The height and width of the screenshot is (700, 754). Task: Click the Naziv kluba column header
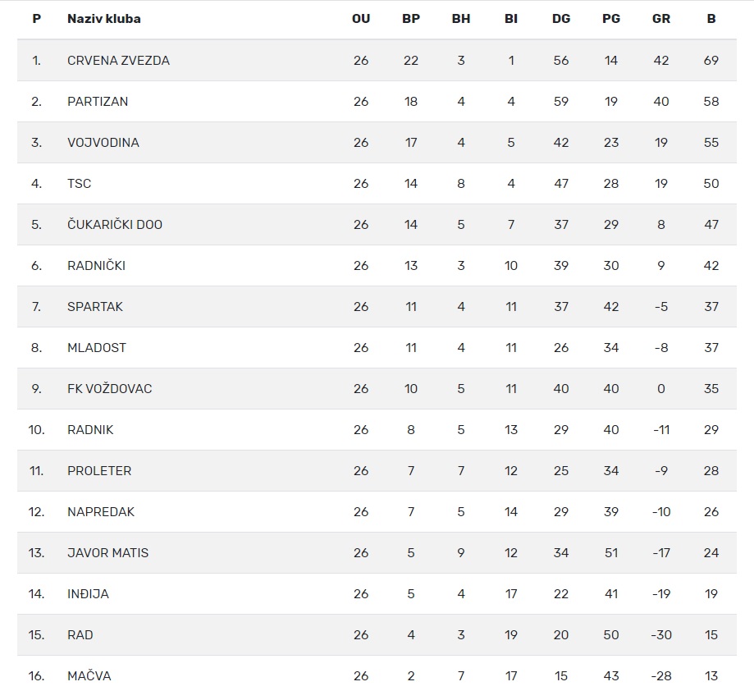coord(103,19)
